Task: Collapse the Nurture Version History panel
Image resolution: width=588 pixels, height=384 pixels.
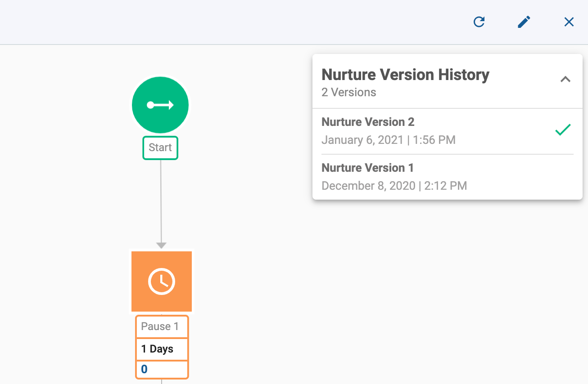Action: 565,80
